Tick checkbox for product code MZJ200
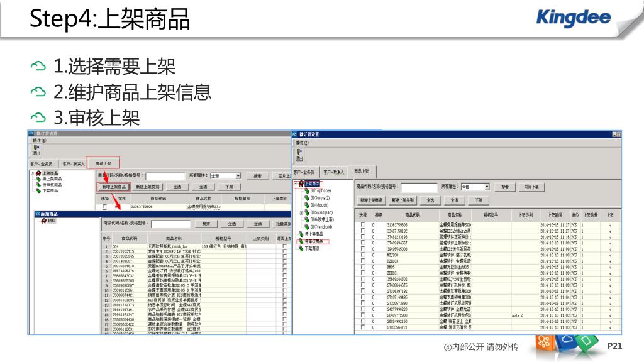Viewport: 644px width, 362px height. point(362,255)
